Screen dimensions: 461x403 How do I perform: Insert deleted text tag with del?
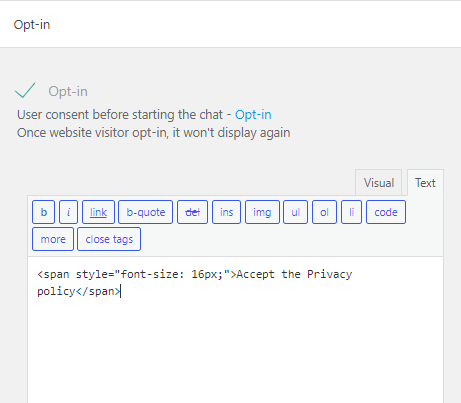point(192,212)
